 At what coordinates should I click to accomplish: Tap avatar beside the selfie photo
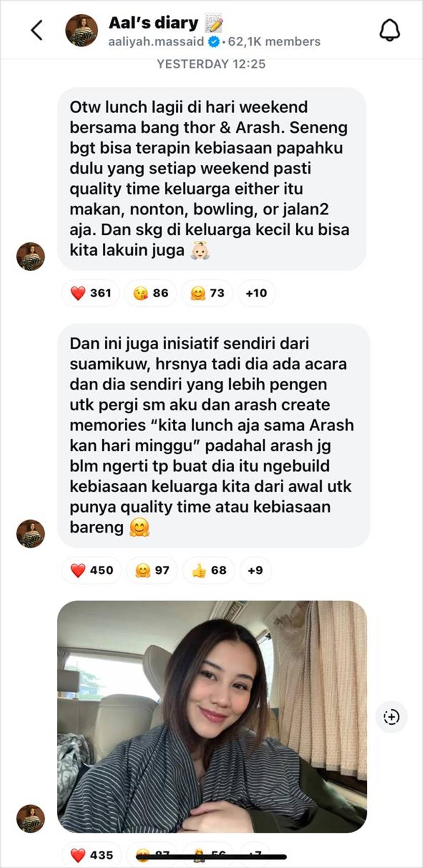point(30,819)
